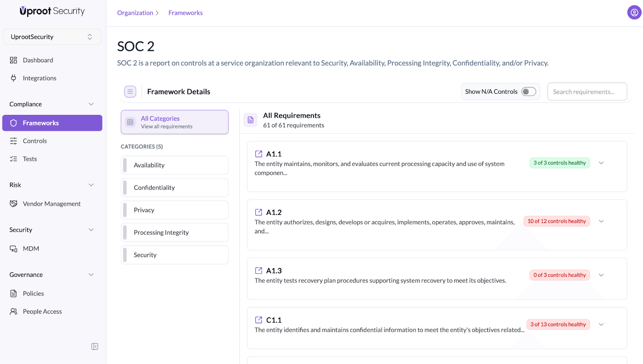Click the external link icon for C1.1
This screenshot has width=643, height=364.
[258, 320]
